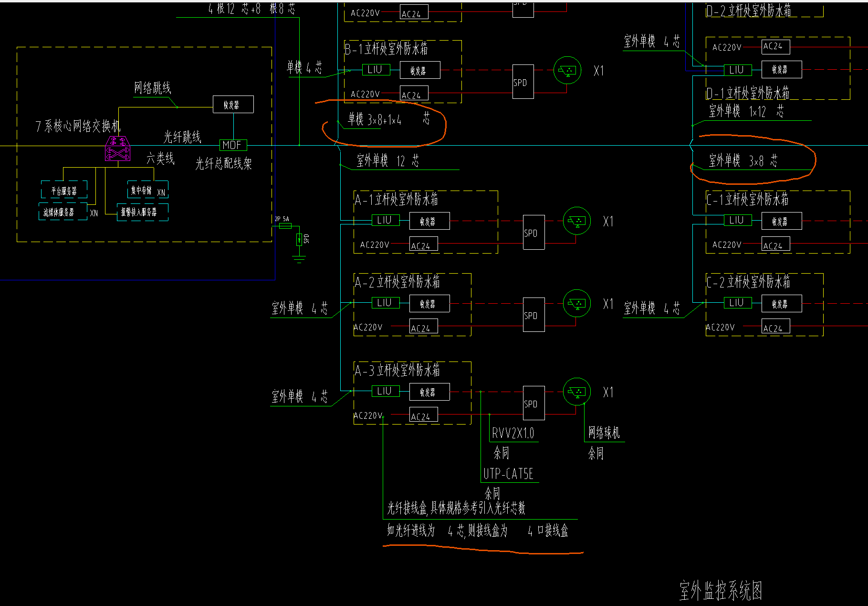The height and width of the screenshot is (606, 868).
Task: Click the 收发器 block in the C-2 box
Action: 782,304
